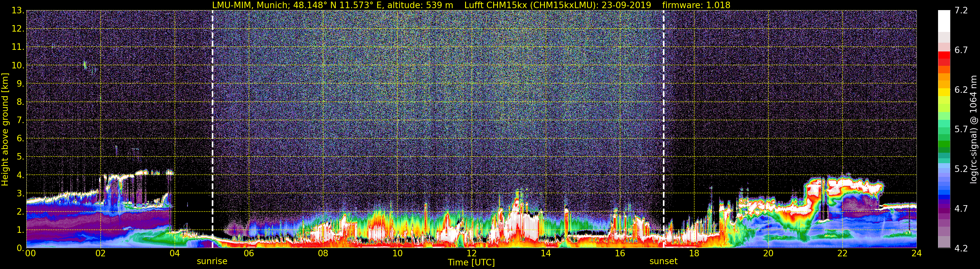Click the time axis tick label 22
The image size is (980, 269).
tap(842, 253)
